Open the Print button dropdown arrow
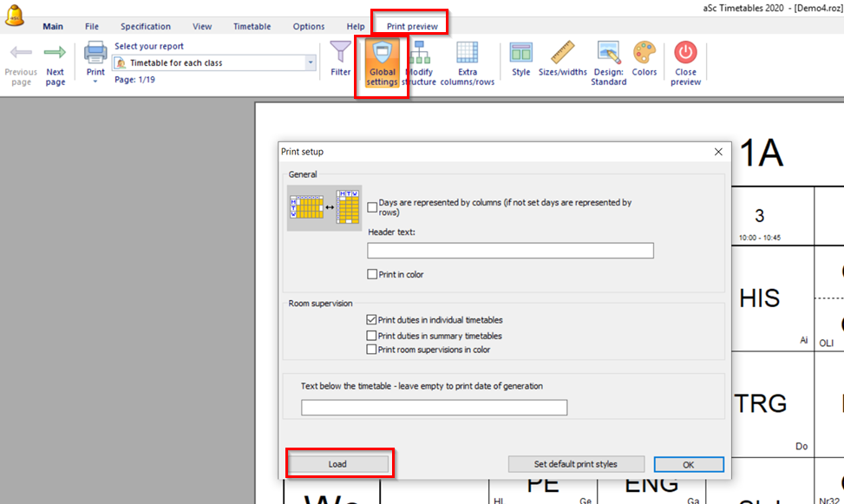Viewport: 844px width, 504px height. click(x=95, y=82)
